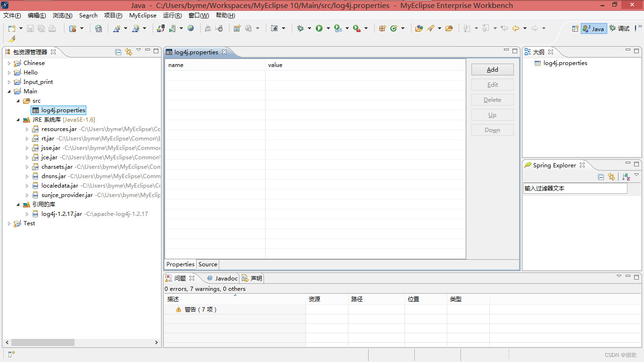Close the log4j.properties editor tab
The height and width of the screenshot is (362, 644).
[224, 52]
